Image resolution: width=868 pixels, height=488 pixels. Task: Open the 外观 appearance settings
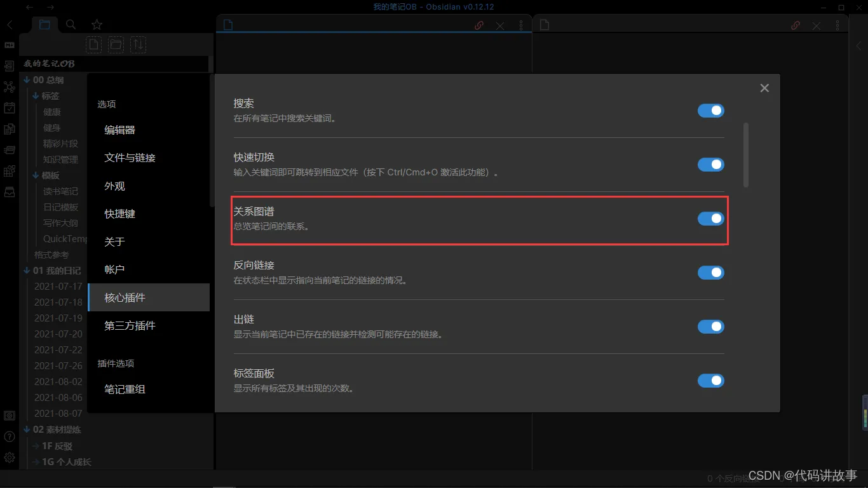click(149, 186)
